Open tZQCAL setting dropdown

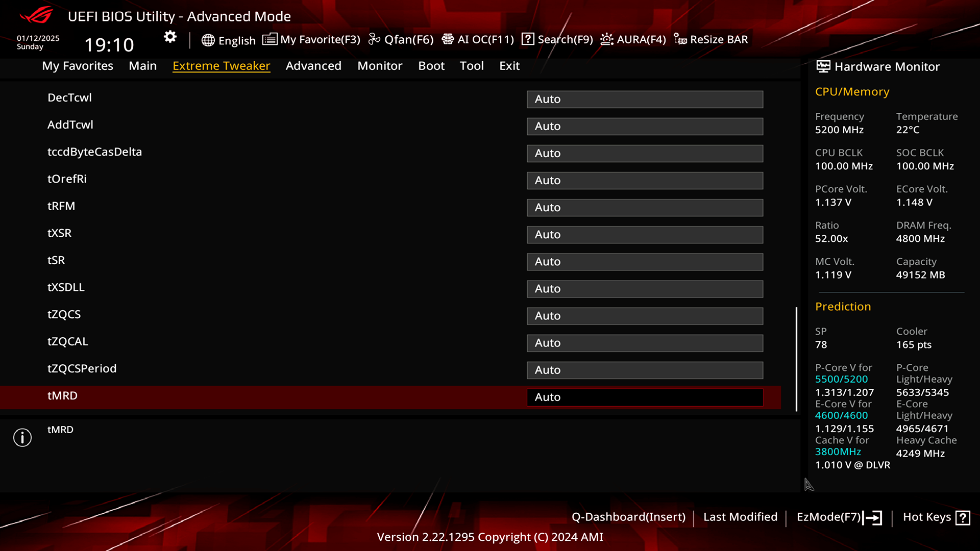coord(644,342)
